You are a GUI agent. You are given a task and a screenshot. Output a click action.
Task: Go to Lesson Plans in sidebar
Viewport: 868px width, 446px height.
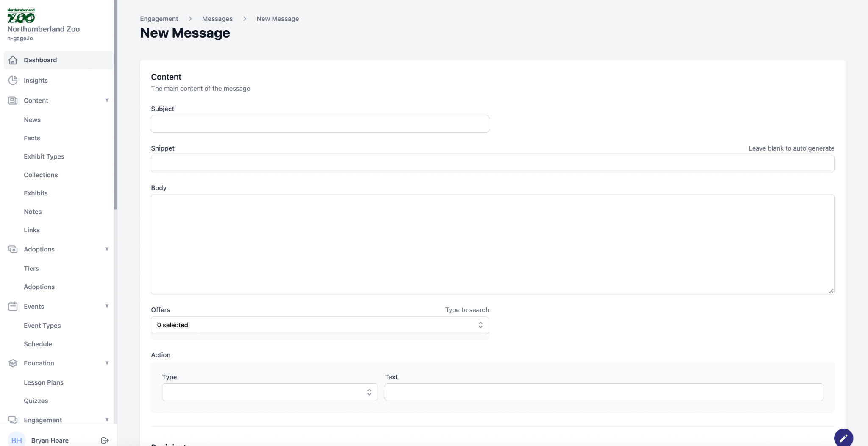click(44, 382)
